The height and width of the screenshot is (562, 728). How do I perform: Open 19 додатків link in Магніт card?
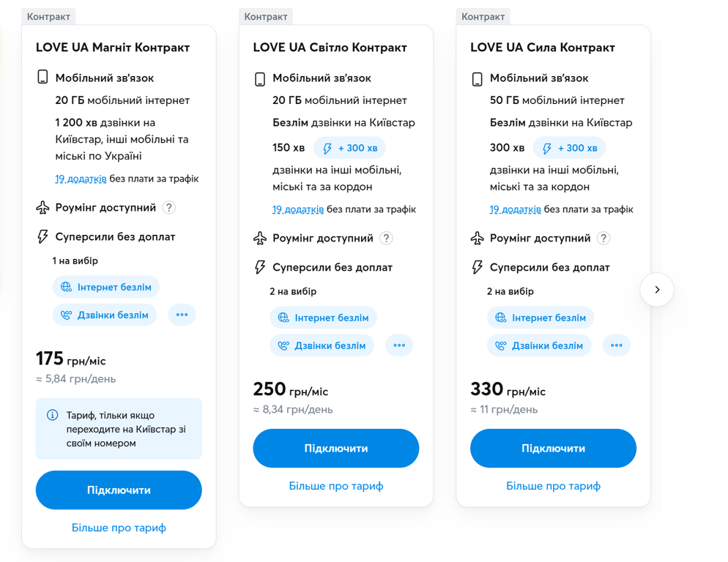click(81, 179)
